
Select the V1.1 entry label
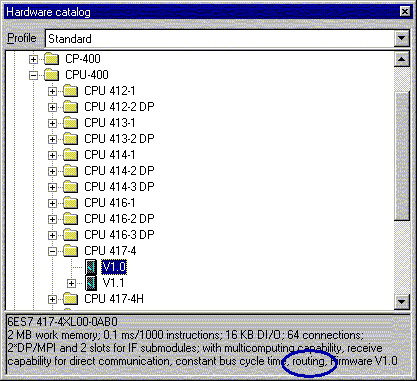pos(114,283)
